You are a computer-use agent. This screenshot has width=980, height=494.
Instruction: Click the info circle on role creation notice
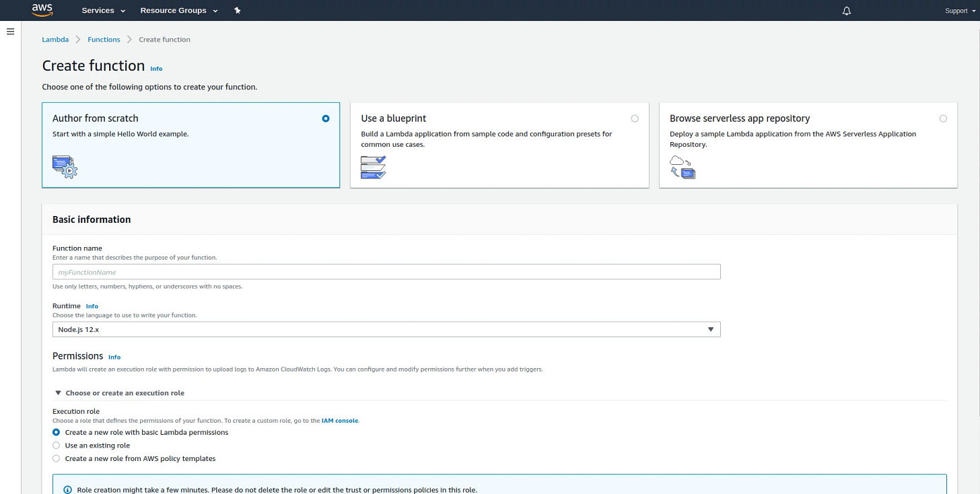[67, 489]
